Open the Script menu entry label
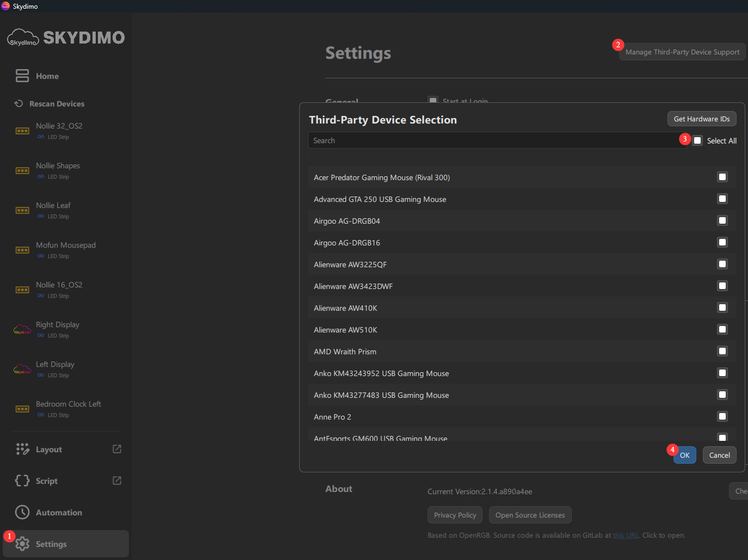Image resolution: width=748 pixels, height=560 pixels. 47,481
